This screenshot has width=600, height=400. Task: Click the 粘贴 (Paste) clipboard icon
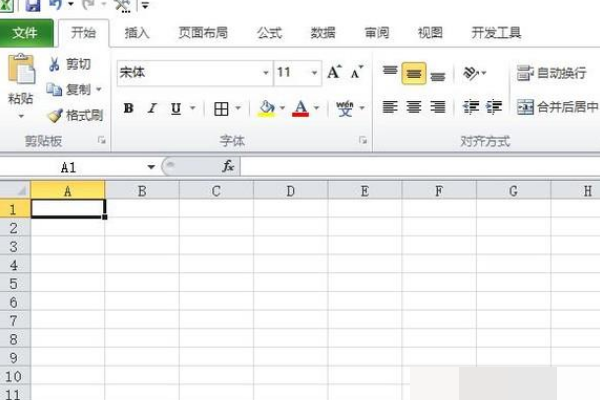[x=21, y=69]
